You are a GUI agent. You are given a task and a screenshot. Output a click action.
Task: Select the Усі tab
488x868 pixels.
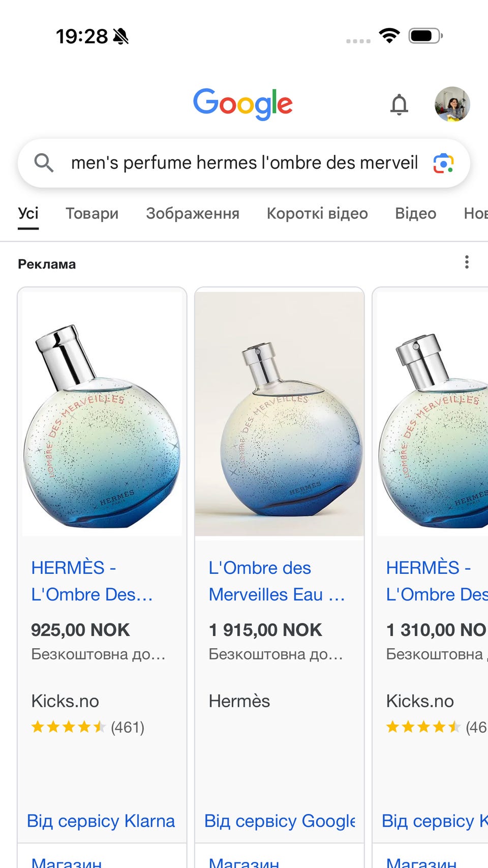tap(28, 213)
